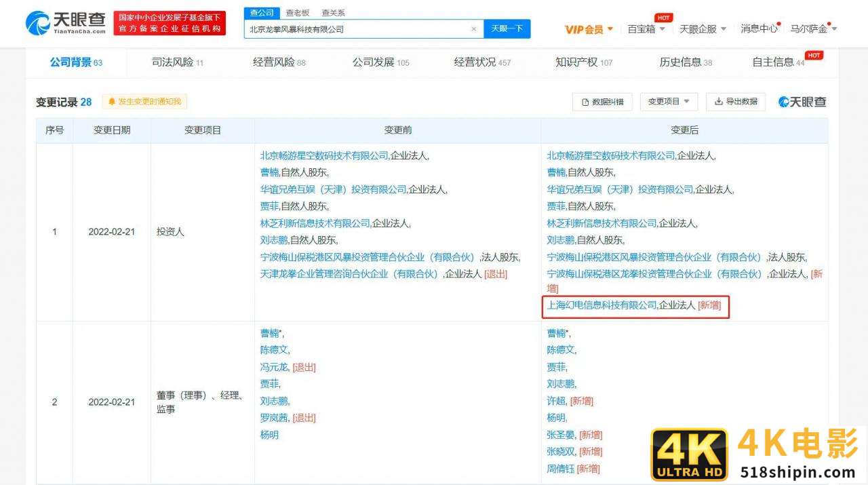This screenshot has width=868, height=485.
Task: Expand the 百宝箱 menu
Action: click(x=646, y=29)
